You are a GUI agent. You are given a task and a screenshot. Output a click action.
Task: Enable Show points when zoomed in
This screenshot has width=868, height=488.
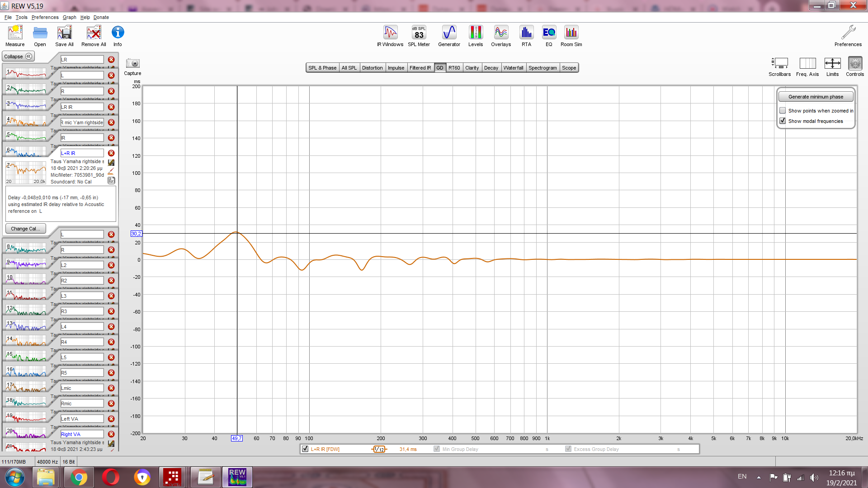(x=783, y=111)
